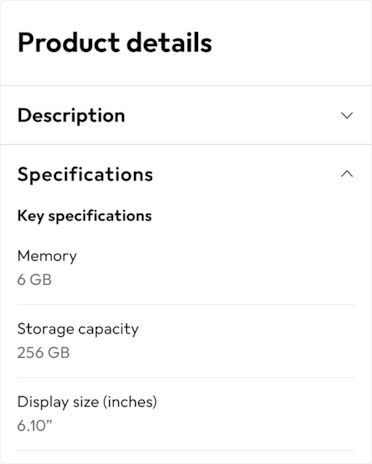The image size is (372, 464).
Task: Click the Display size (inches) label
Action: click(87, 402)
